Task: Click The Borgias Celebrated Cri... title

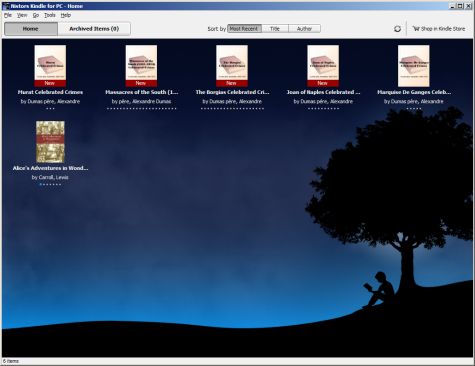Action: coord(232,92)
